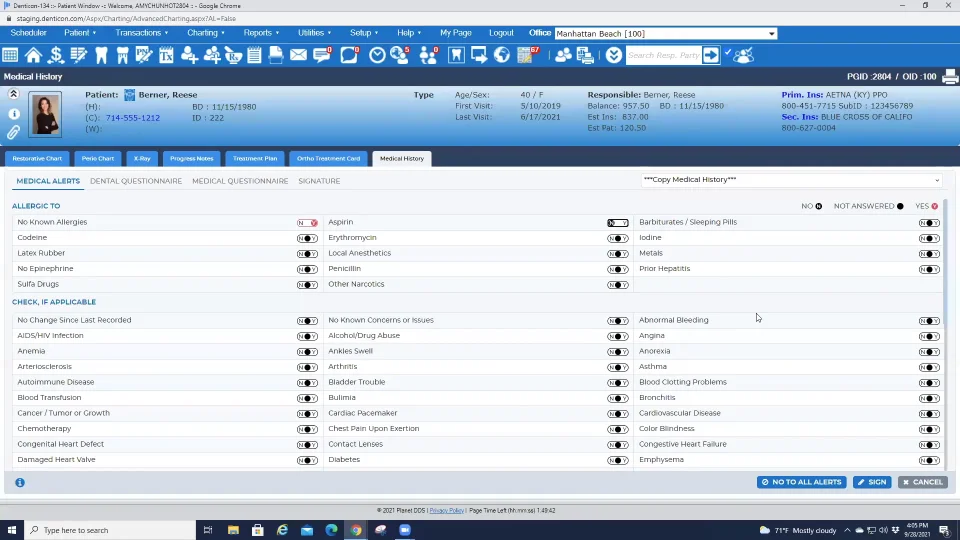Viewport: 960px width, 540px height.
Task: Open the Signature sub-tab
Action: coord(319,181)
